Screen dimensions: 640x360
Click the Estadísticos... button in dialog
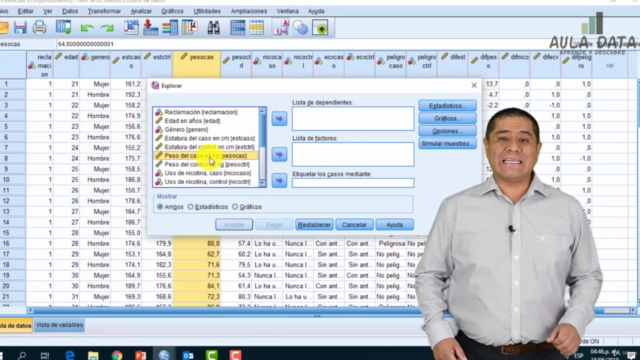[x=447, y=106]
